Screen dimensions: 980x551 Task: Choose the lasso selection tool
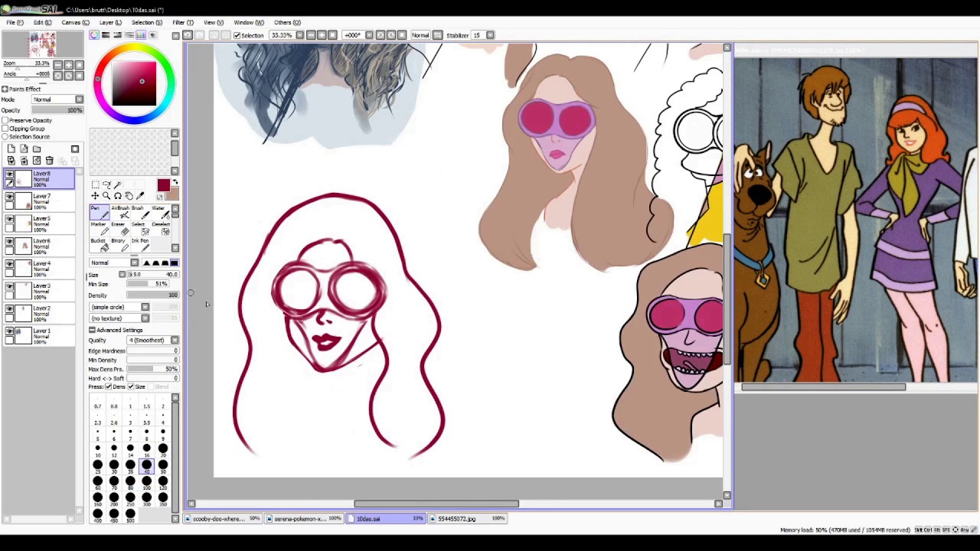106,184
